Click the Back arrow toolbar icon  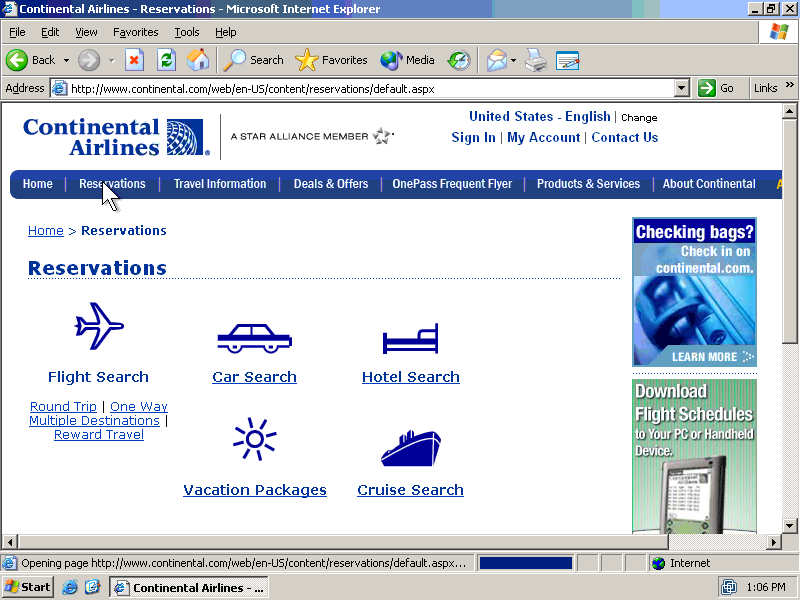pos(17,60)
